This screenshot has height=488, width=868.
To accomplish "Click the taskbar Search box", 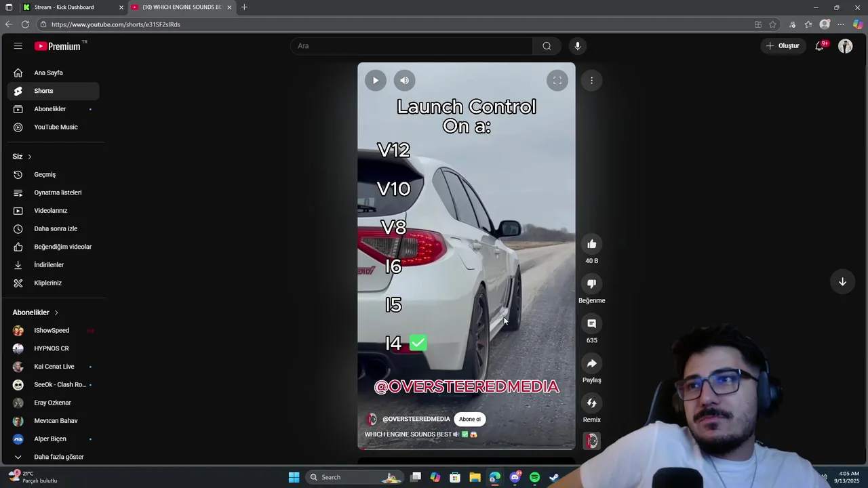I will pyautogui.click(x=355, y=477).
